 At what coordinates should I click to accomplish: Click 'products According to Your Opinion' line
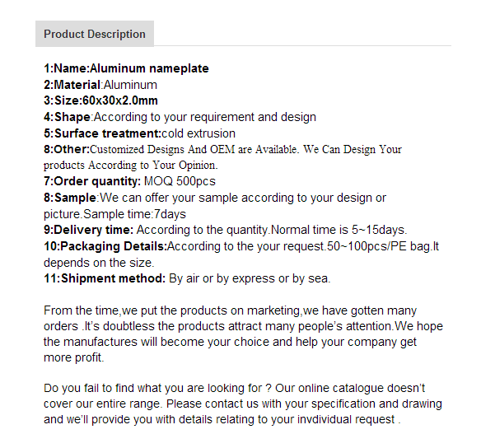point(130,166)
